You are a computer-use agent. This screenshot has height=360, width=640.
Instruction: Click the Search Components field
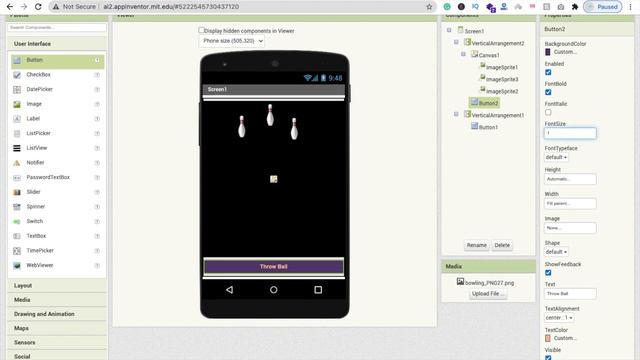57,27
